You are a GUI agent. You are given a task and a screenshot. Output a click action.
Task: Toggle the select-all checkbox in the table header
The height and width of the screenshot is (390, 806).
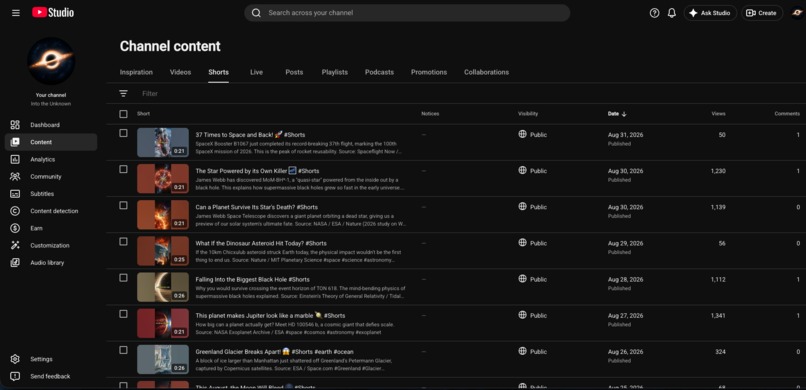[x=123, y=114]
